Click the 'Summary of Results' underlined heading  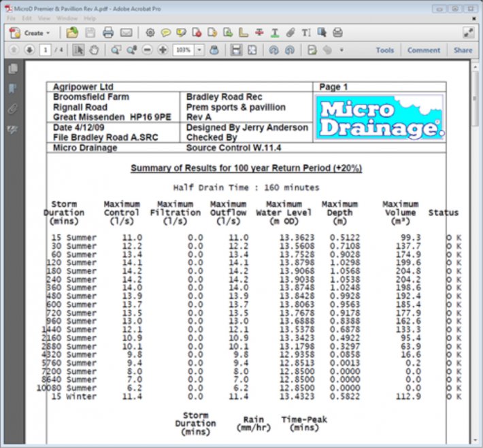click(246, 168)
